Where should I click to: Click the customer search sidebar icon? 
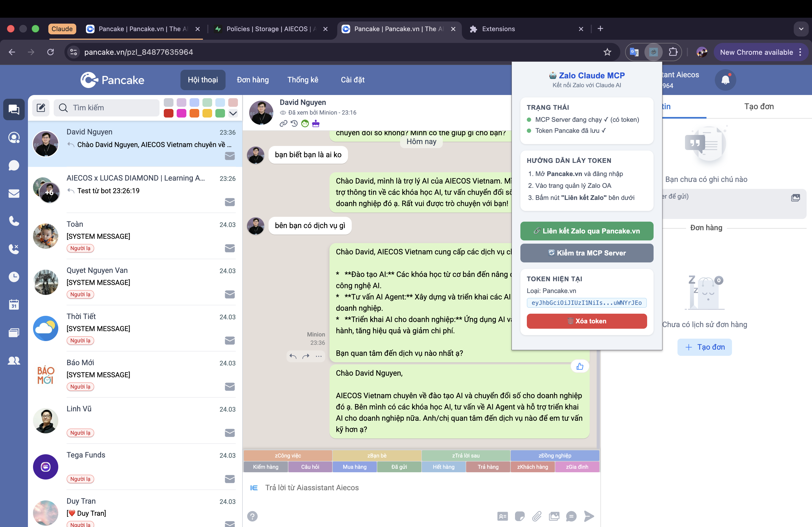(14, 137)
